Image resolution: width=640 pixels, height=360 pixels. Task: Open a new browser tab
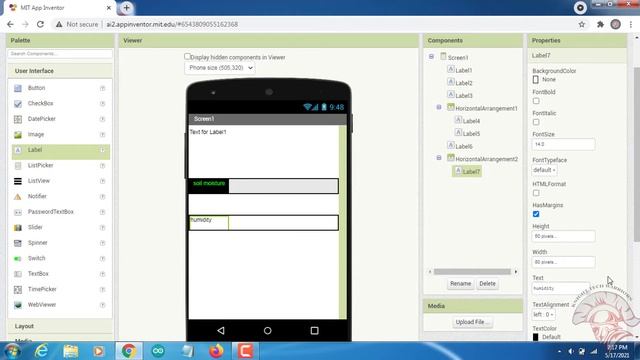pos(127,8)
